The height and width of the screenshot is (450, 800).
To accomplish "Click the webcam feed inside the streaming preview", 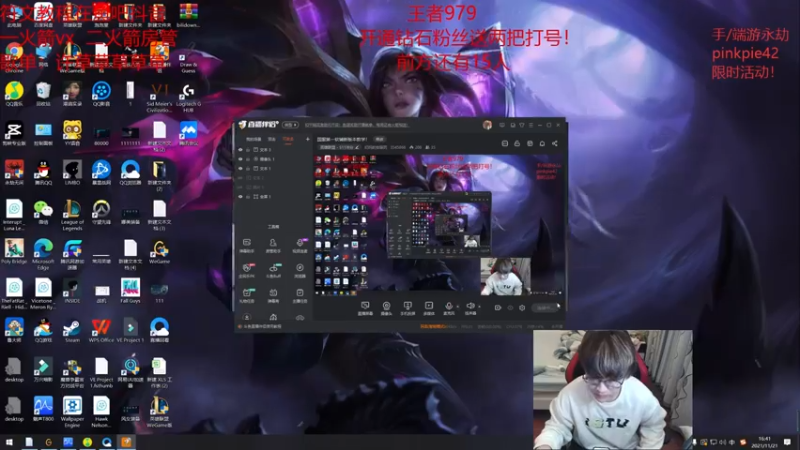I will pos(506,276).
